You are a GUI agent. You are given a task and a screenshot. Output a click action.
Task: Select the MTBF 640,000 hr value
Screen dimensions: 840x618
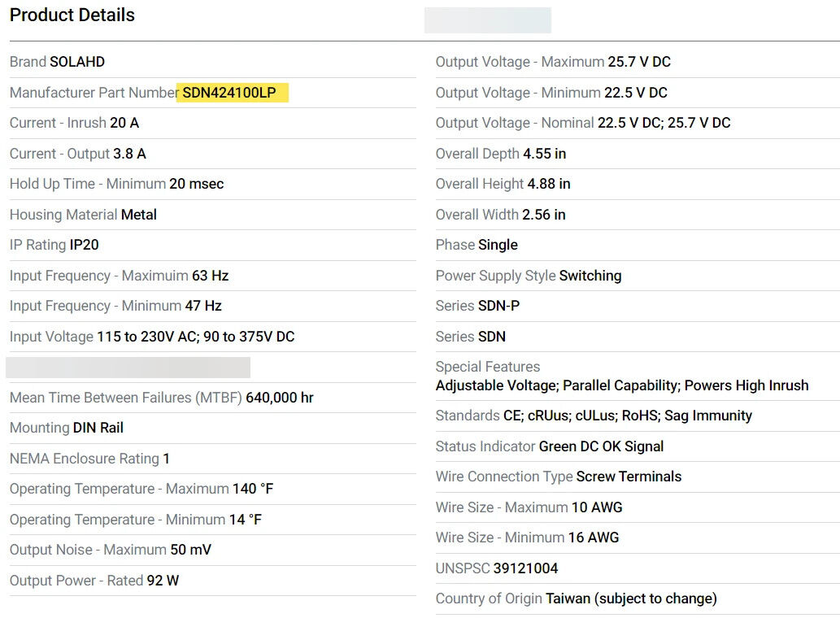click(x=279, y=398)
